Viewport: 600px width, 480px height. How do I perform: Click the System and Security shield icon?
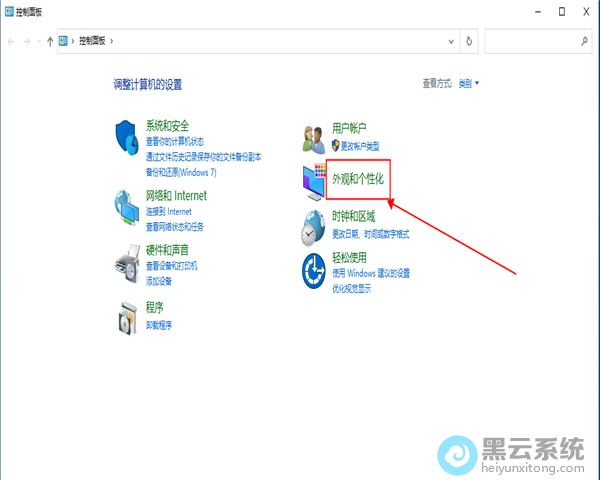(x=127, y=134)
